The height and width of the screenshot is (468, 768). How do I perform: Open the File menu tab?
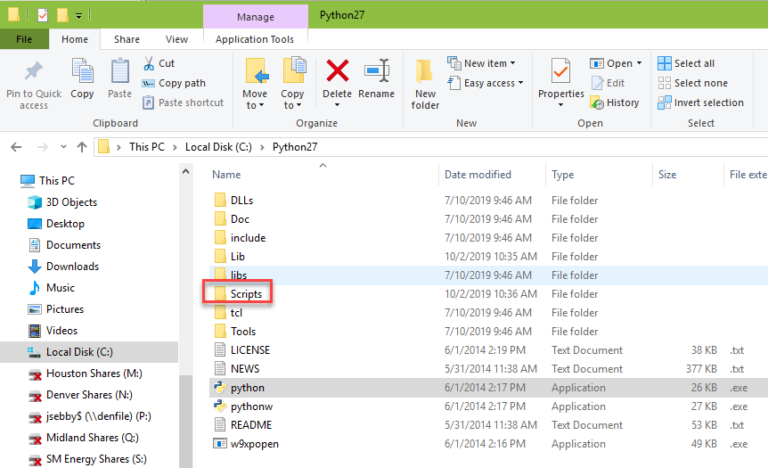(x=24, y=39)
